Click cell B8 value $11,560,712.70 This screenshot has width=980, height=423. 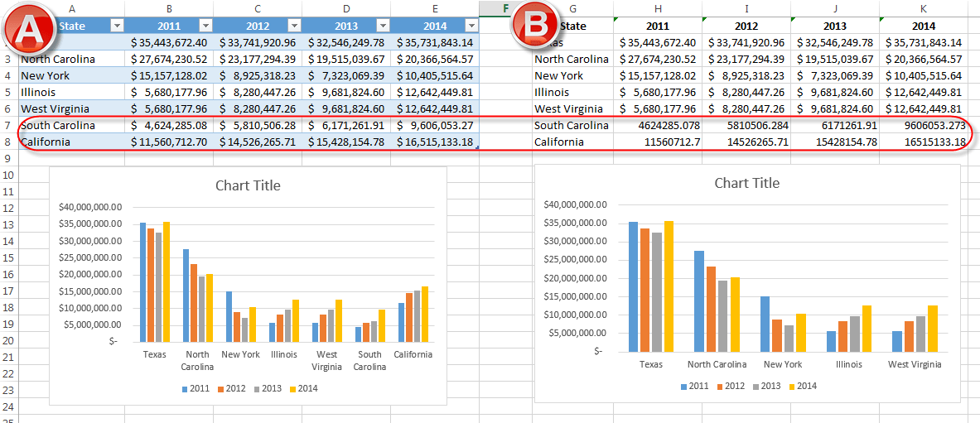tap(169, 142)
